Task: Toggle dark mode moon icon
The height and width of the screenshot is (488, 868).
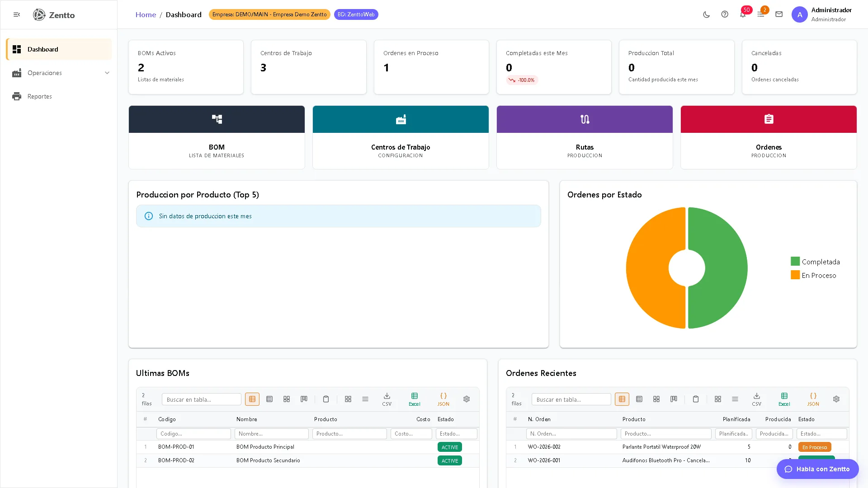Action: click(707, 14)
